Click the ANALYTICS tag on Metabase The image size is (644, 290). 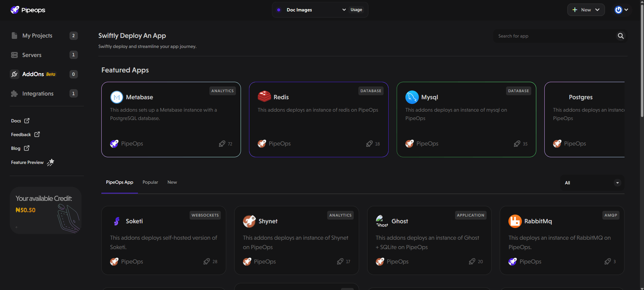tap(222, 91)
